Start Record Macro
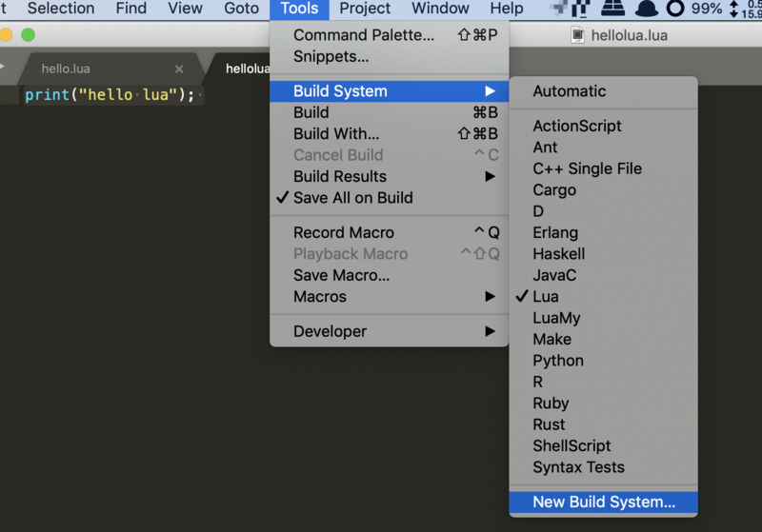 (x=390, y=233)
